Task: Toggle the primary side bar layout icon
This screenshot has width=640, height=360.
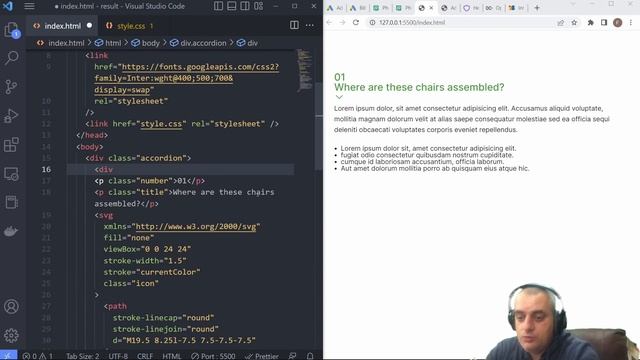Action: tap(218, 6)
